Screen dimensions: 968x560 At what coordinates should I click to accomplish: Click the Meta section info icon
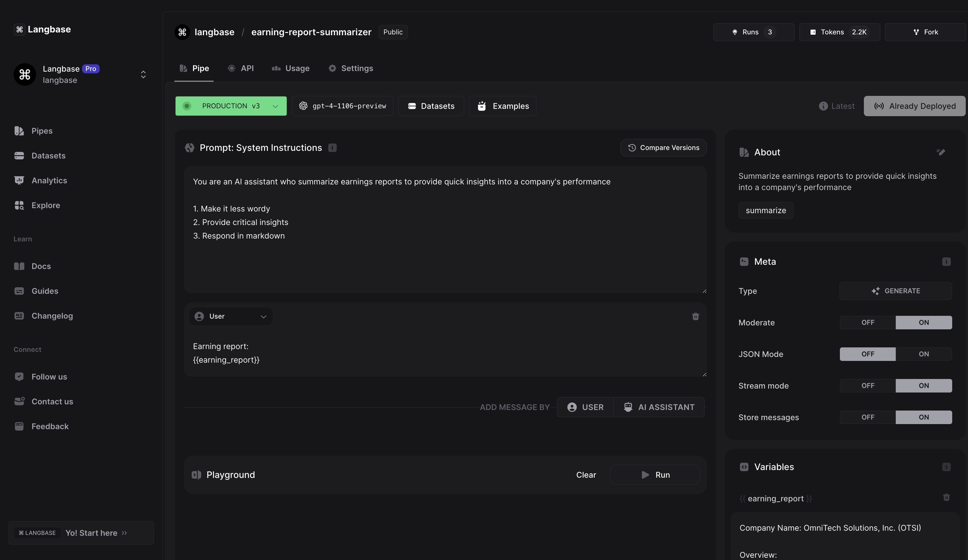[946, 262]
